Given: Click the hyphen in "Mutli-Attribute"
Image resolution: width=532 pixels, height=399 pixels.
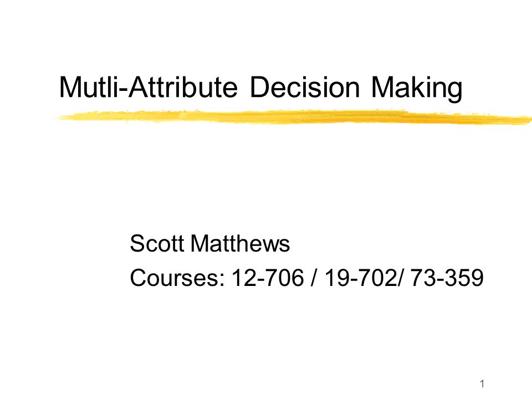Looking at the screenshot, I should pos(122,90).
